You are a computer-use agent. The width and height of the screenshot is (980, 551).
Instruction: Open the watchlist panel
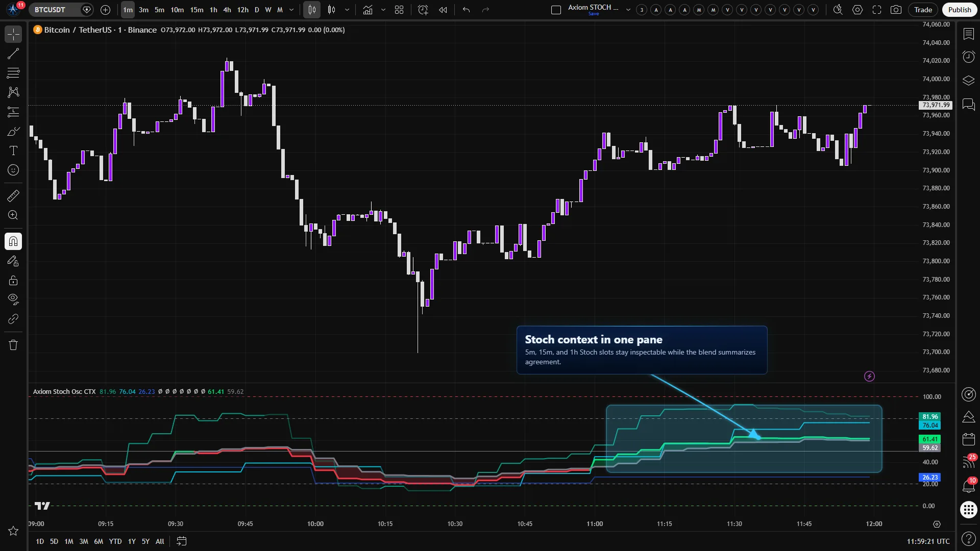tap(968, 34)
